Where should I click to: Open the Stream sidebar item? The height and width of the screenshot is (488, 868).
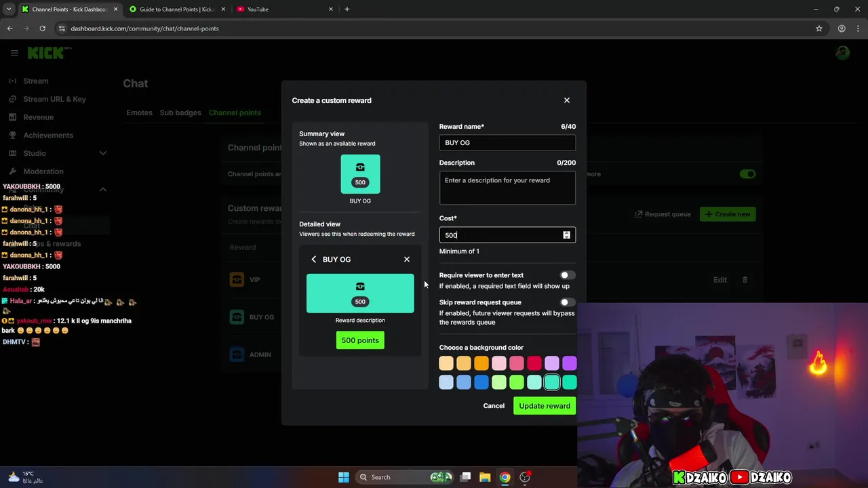(35, 81)
